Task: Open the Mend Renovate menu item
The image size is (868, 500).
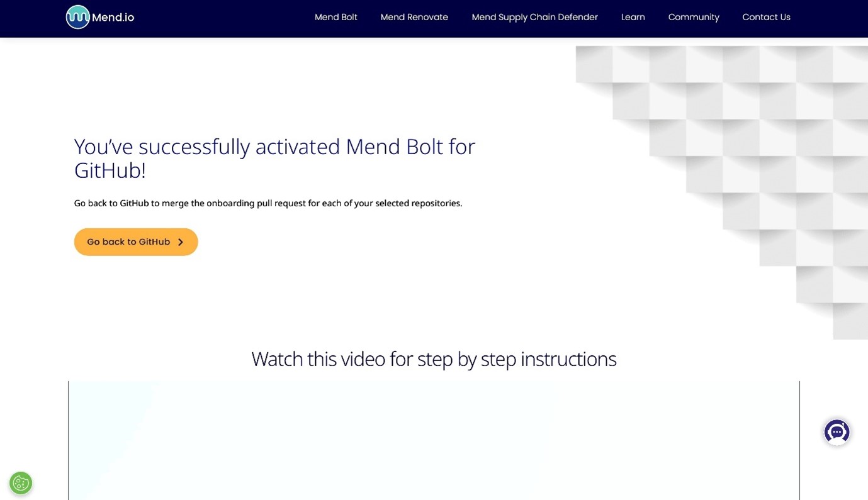Action: click(x=414, y=17)
